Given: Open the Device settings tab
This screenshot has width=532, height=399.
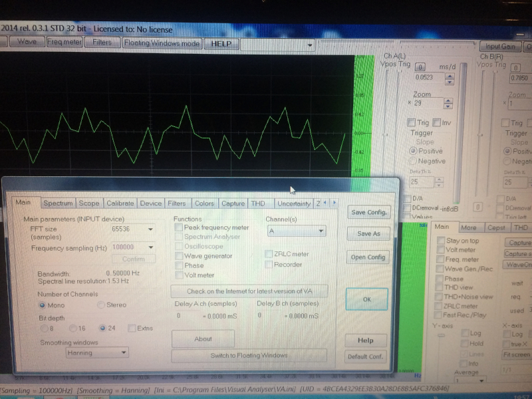Looking at the screenshot, I should [x=151, y=203].
